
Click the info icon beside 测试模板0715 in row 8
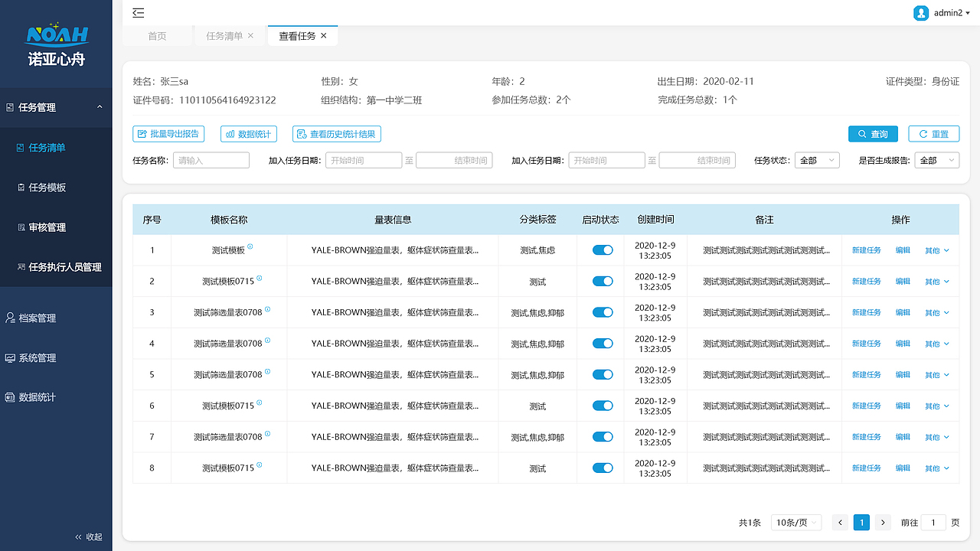pyautogui.click(x=260, y=465)
